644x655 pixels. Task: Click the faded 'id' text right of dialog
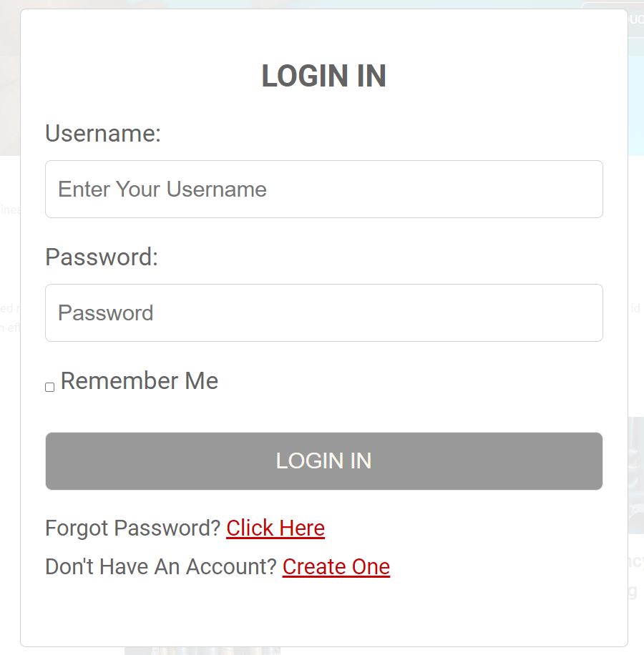635,308
